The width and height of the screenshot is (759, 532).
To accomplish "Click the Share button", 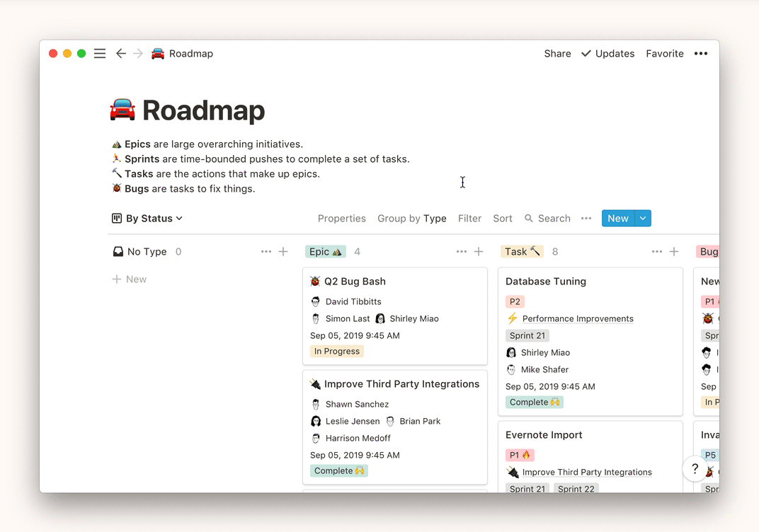I will [x=557, y=54].
